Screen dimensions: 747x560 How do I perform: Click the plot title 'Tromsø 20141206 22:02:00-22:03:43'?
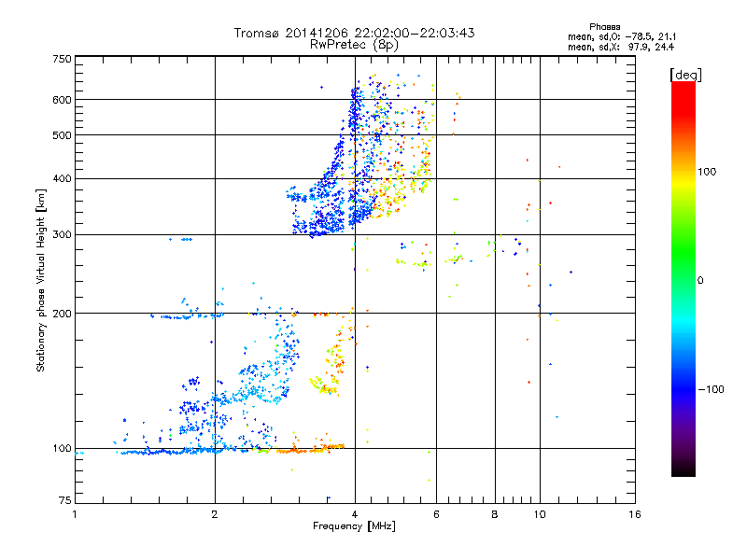click(x=354, y=33)
